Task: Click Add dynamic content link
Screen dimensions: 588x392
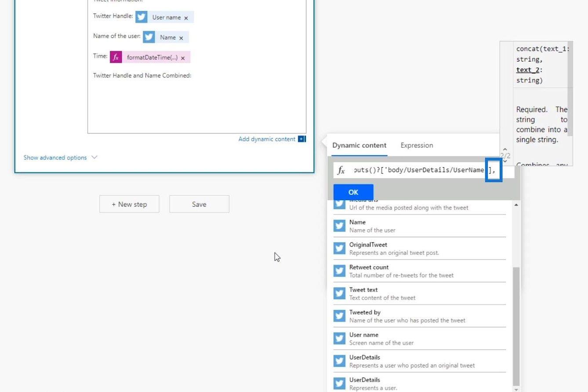Action: tap(267, 139)
